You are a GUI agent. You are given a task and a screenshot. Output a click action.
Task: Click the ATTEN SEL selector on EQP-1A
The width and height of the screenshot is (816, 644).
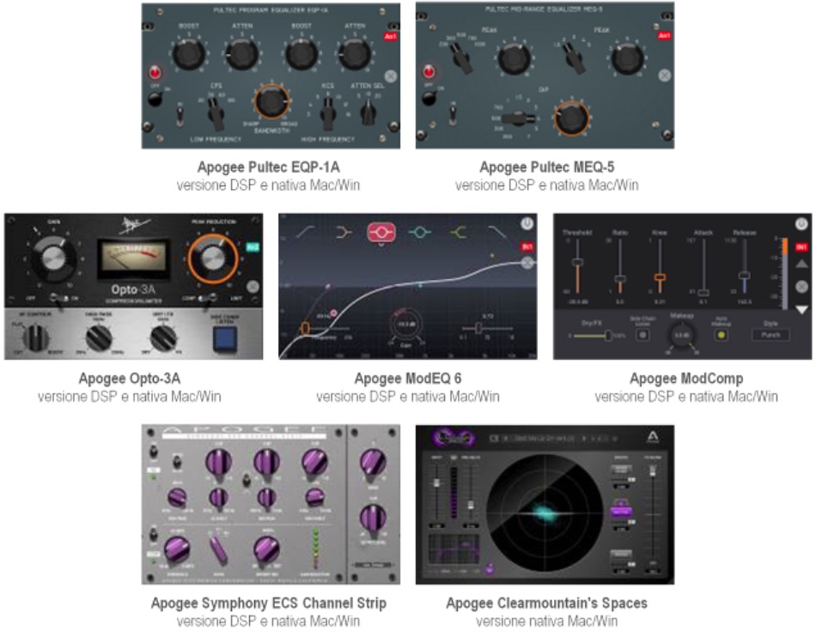pos(368,112)
